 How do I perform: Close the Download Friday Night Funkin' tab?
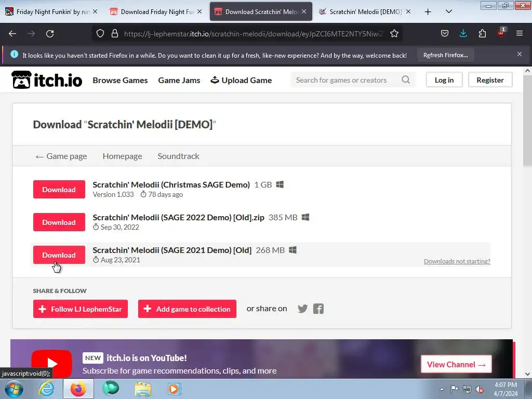pyautogui.click(x=199, y=12)
